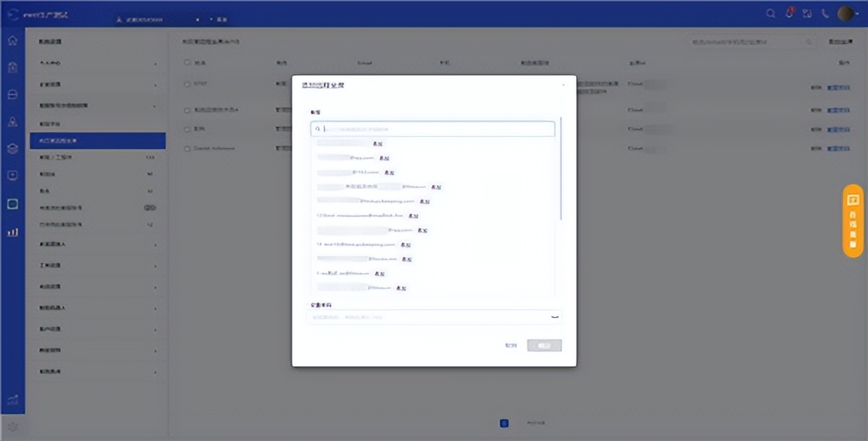Open the layers stack icon in left sidebar
This screenshot has height=441, width=868.
12,148
